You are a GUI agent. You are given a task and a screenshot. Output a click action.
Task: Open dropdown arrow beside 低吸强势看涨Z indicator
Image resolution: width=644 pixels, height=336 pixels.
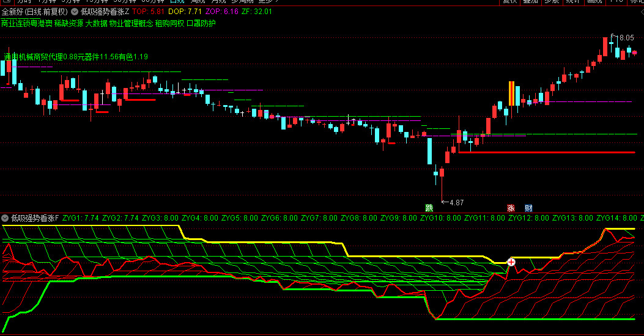click(75, 12)
